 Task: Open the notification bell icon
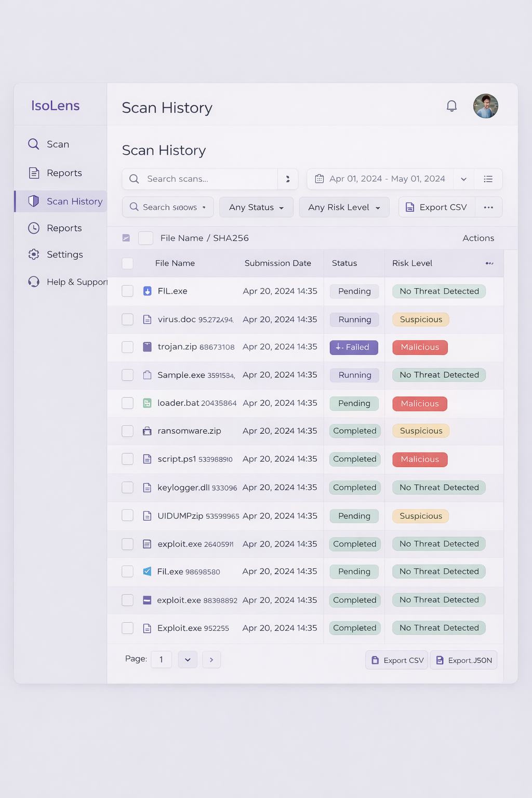tap(451, 105)
